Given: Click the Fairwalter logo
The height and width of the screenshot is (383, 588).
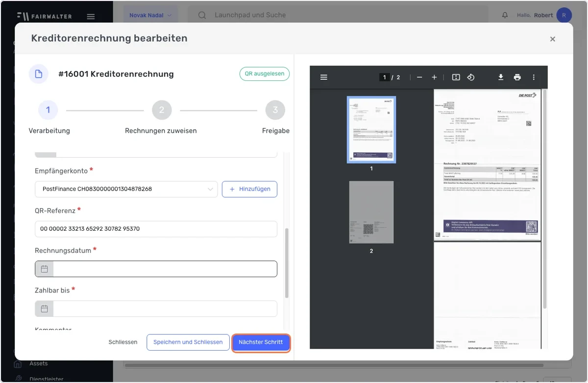Looking at the screenshot, I should coord(44,16).
